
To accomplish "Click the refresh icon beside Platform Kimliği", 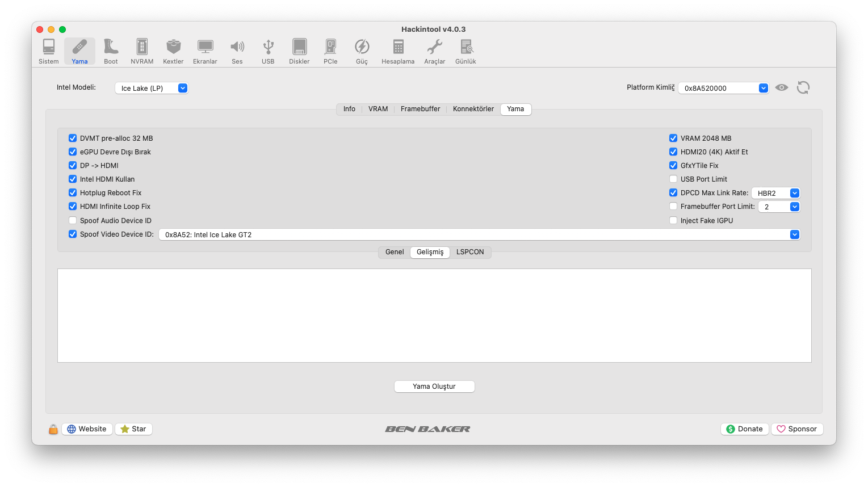I will point(803,87).
